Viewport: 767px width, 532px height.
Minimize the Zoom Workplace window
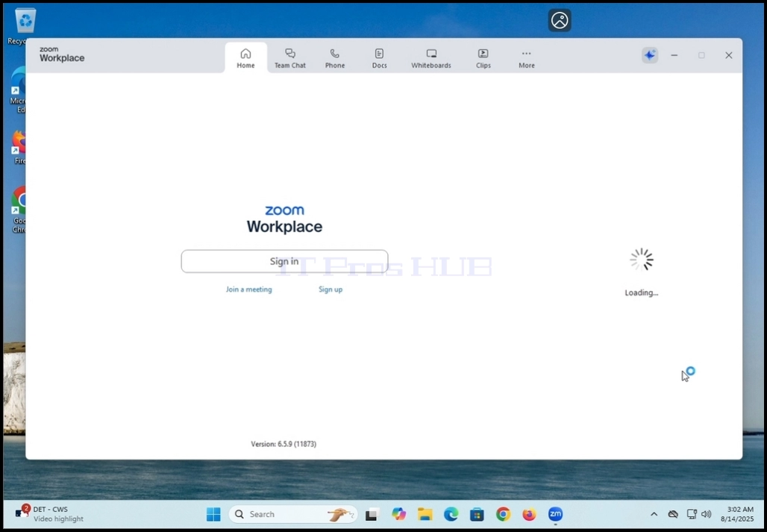[x=674, y=55]
